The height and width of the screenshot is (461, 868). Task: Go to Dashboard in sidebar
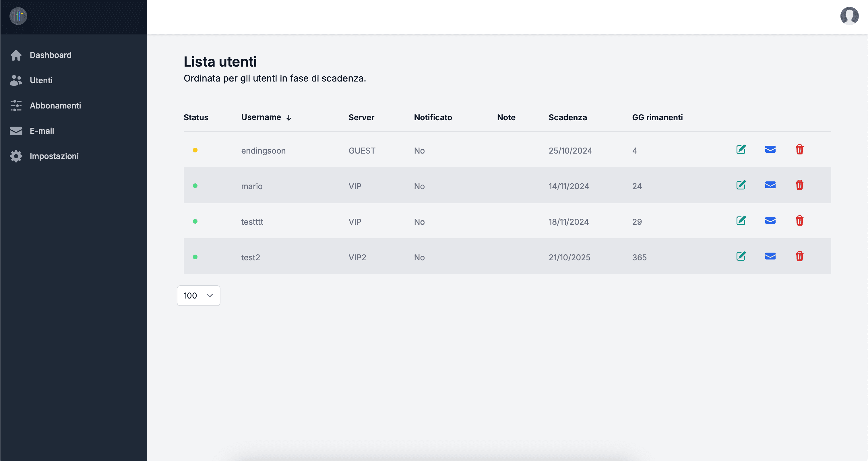coord(51,55)
